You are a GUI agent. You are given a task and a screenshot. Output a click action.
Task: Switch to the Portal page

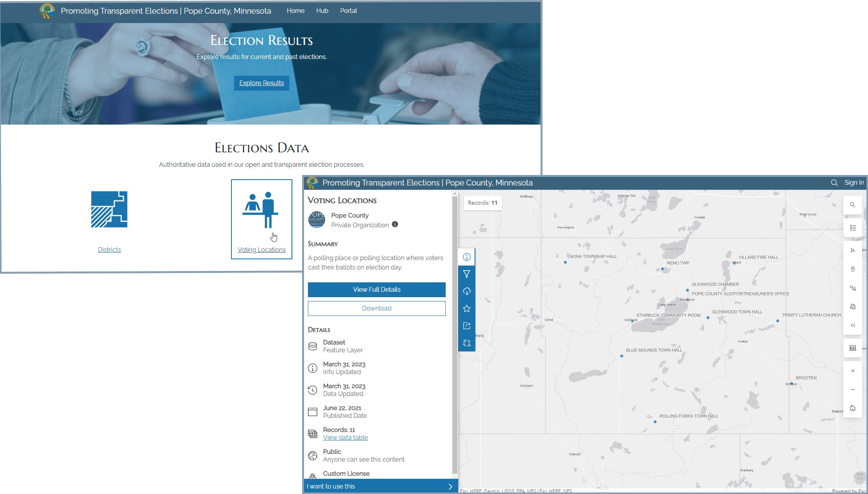pyautogui.click(x=349, y=11)
